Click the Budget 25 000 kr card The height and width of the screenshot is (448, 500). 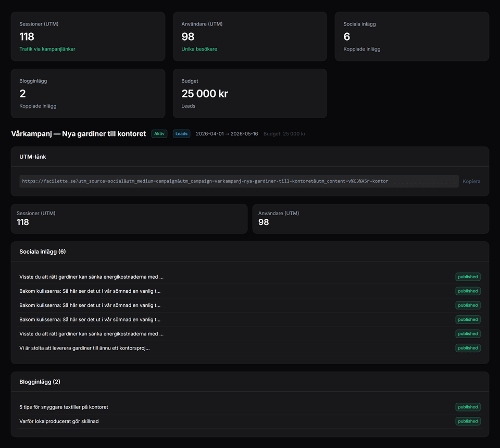[250, 93]
